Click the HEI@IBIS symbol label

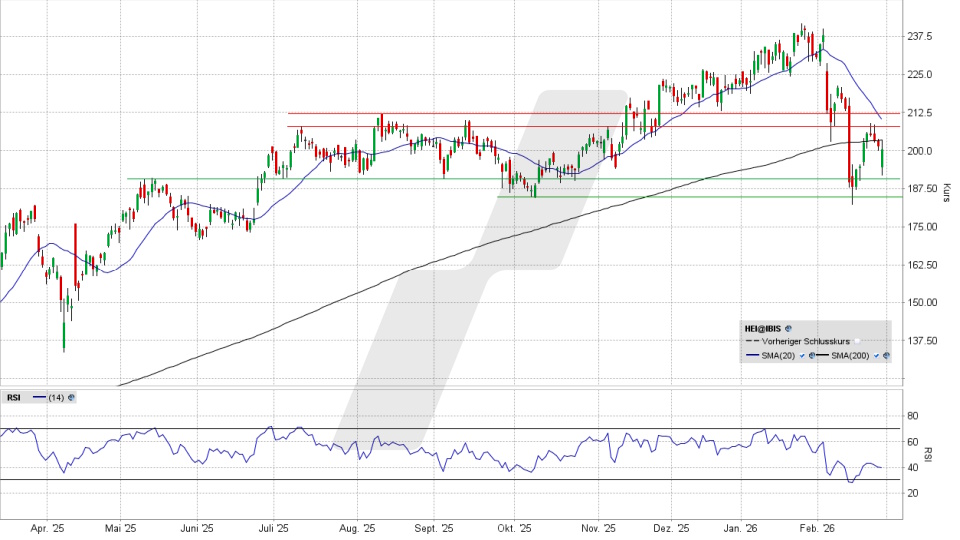(762, 328)
